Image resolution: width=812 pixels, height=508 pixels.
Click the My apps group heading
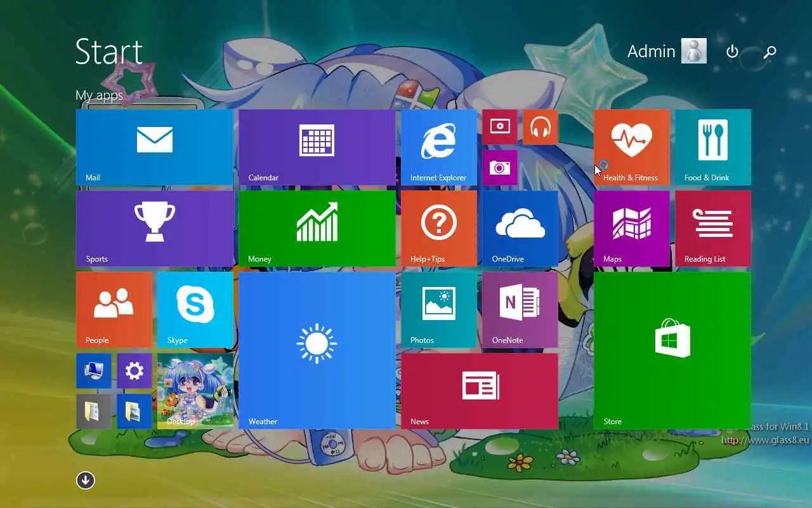click(x=99, y=95)
